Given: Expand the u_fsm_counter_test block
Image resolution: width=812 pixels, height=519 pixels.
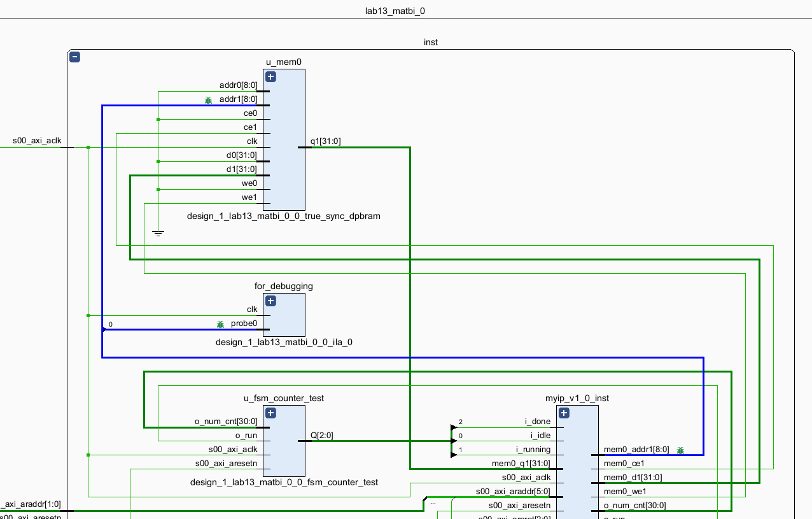Looking at the screenshot, I should click(270, 413).
